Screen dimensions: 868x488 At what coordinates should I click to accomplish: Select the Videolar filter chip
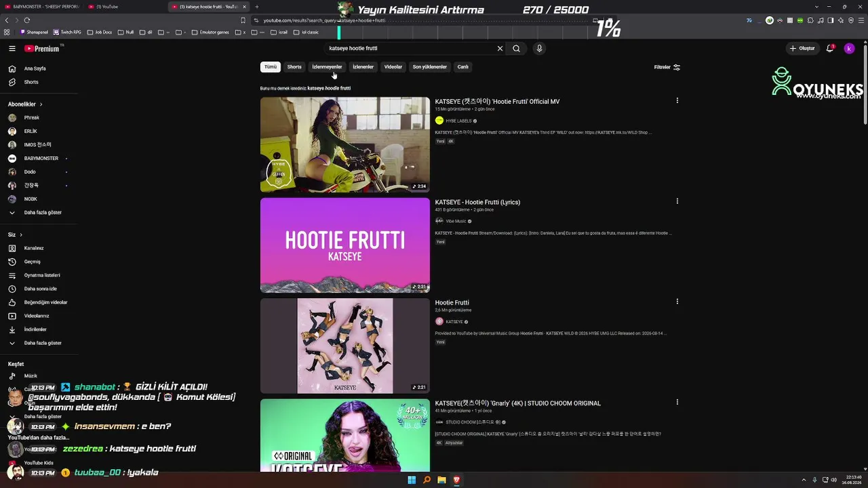(393, 67)
